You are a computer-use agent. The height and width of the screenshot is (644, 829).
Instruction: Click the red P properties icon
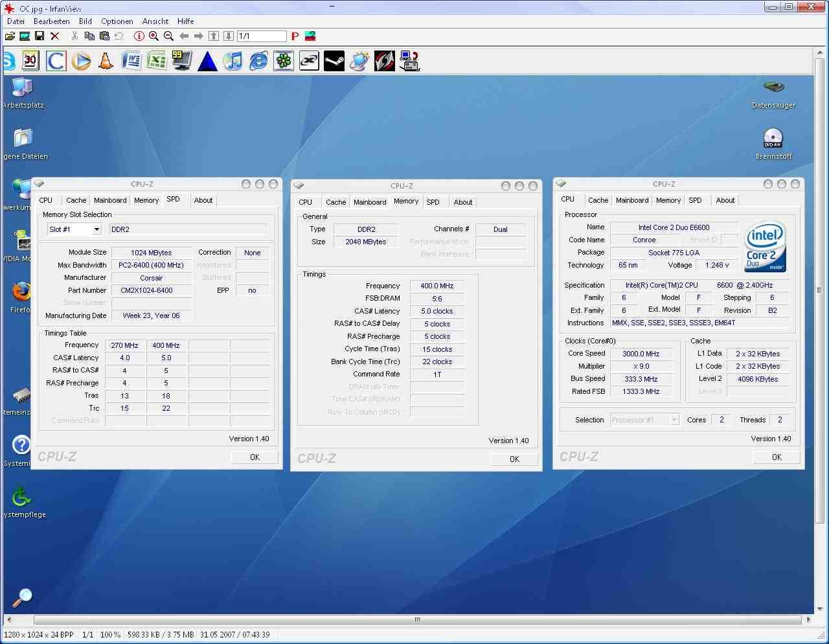tap(295, 36)
